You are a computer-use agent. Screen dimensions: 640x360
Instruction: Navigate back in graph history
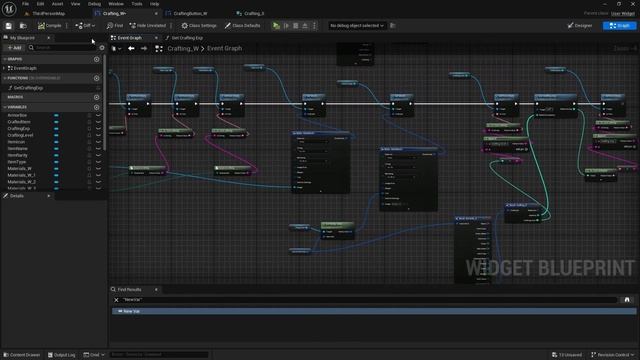coord(131,49)
